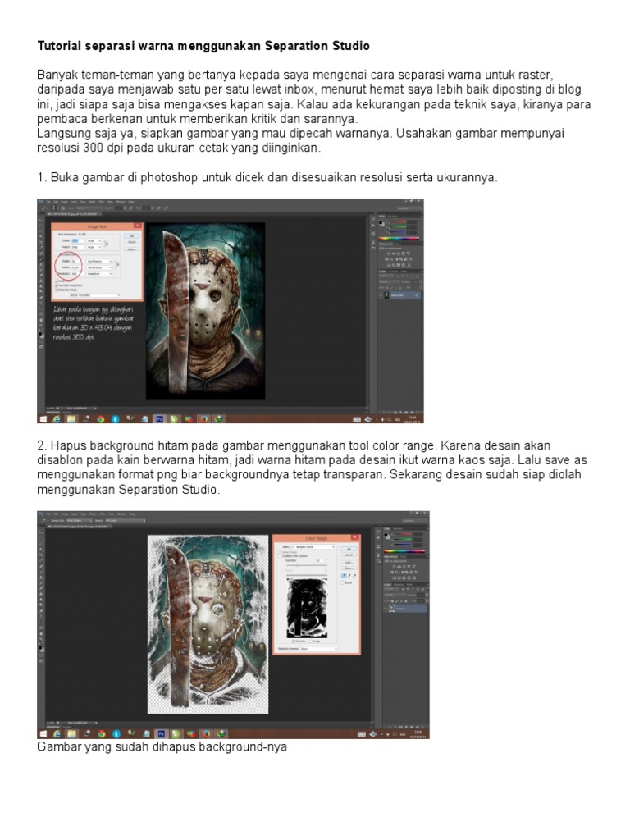Screen dimensions: 630x840
Task: Enable Localized Color Clusters in Color Range
Action: [x=281, y=556]
